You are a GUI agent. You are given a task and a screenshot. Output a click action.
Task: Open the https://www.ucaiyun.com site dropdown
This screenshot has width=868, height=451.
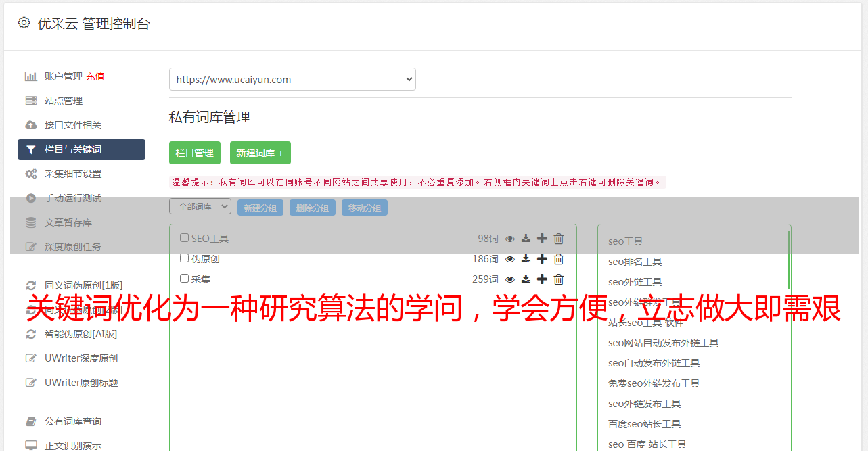(x=292, y=79)
